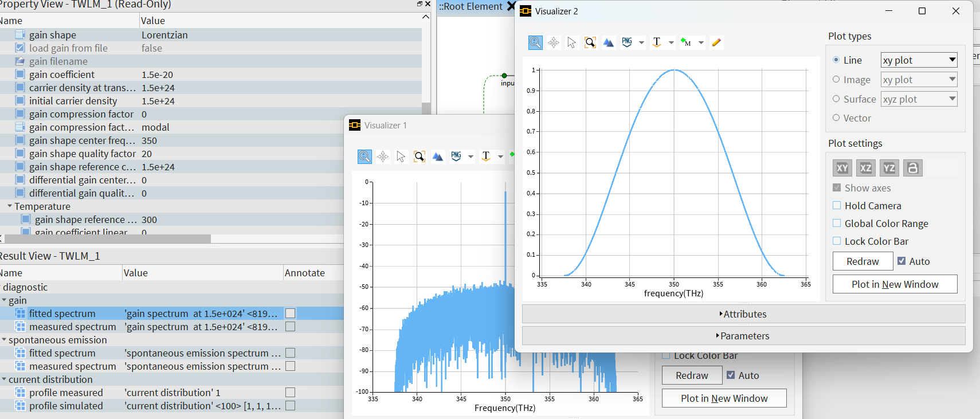Image resolution: width=980 pixels, height=419 pixels.
Task: Click the send-to-M script icon in Visualizer 2
Action: coord(686,42)
